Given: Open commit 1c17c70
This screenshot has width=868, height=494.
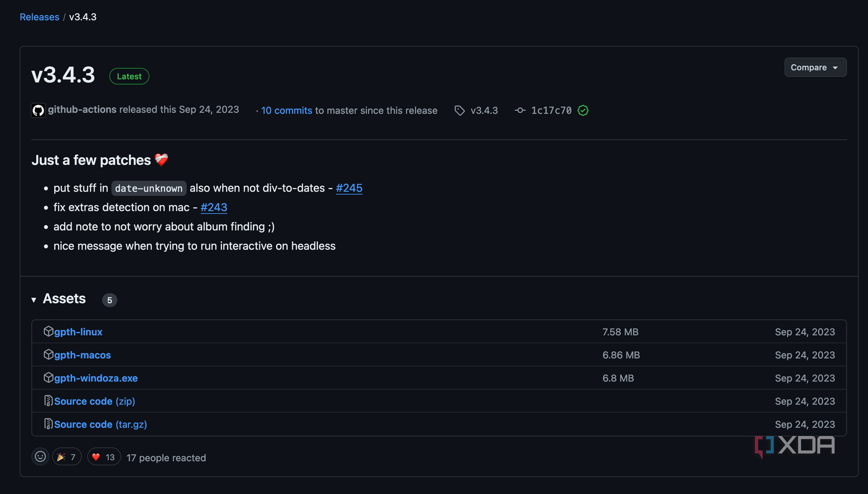Looking at the screenshot, I should coord(551,110).
